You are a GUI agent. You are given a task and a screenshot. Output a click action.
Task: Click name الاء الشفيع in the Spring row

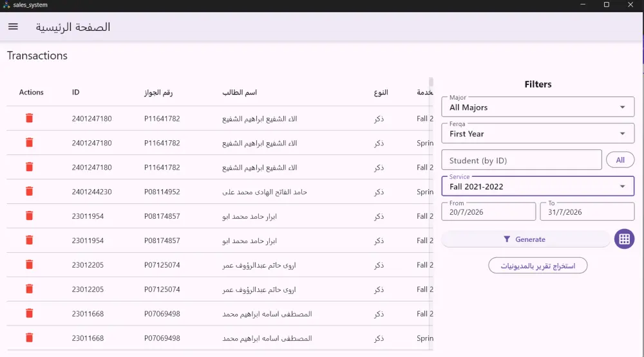260,143
